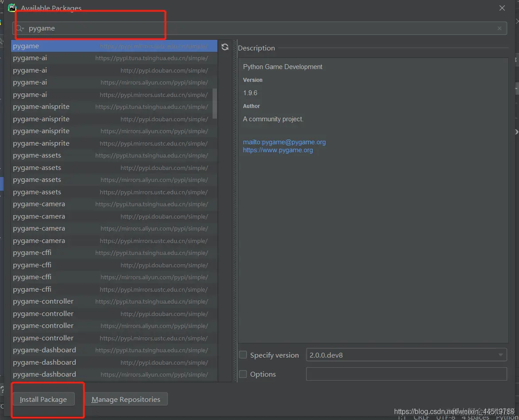Select pygame-ai from the tsinghua repository
519x420 pixels.
pyautogui.click(x=114, y=58)
